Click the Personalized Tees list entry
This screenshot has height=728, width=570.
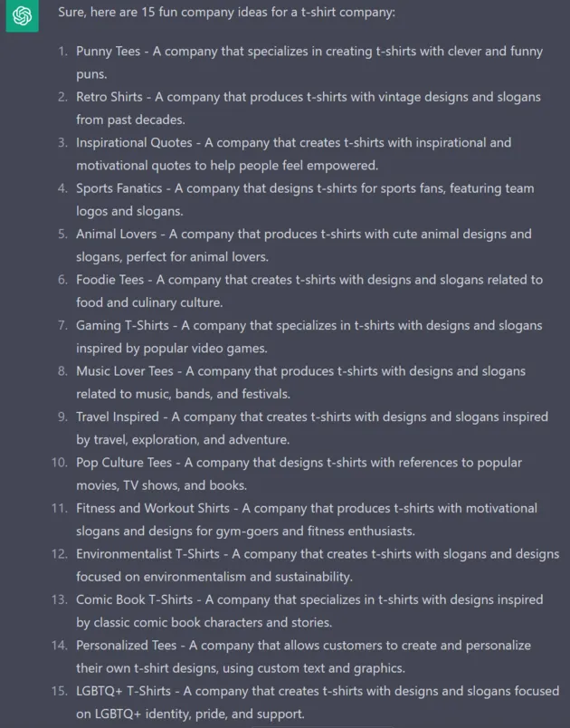[x=303, y=656]
